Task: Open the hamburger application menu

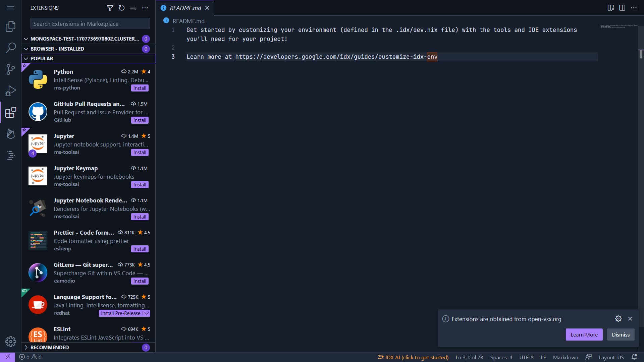Action: point(11,8)
